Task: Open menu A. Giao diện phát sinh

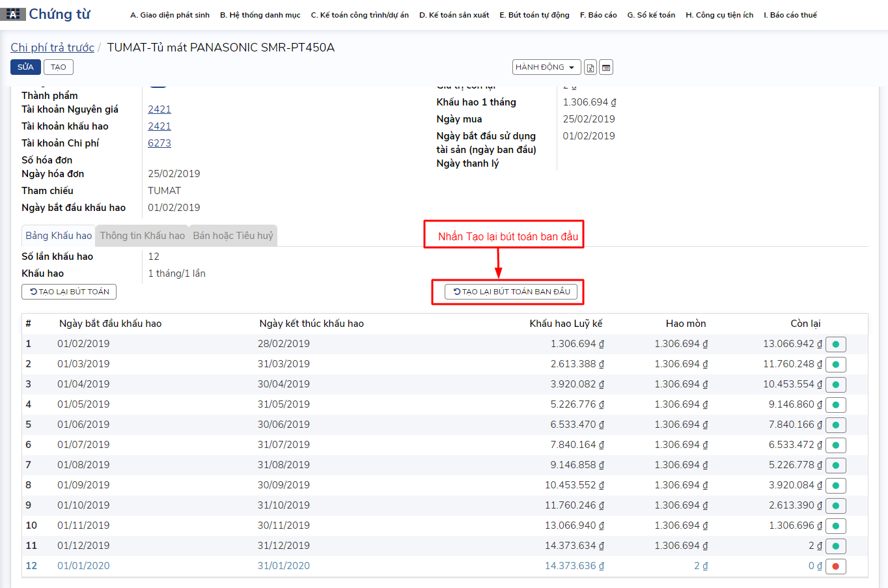Action: (170, 15)
